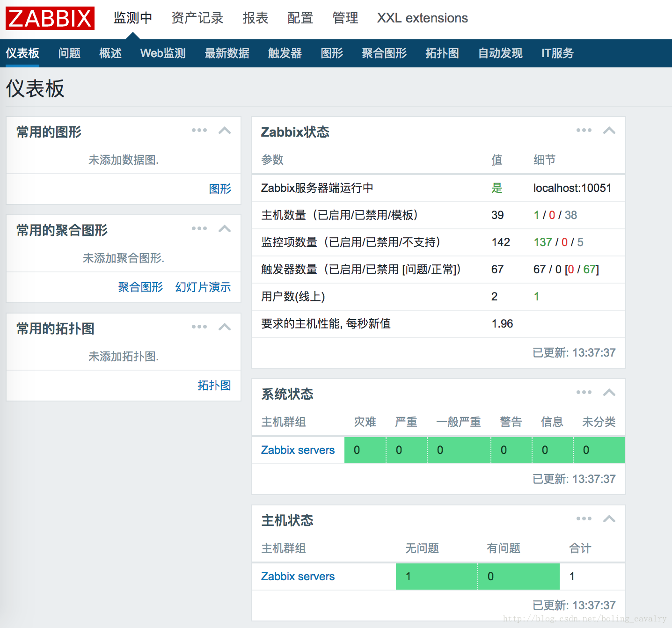Collapse the 常用的拓扑图 widget
Viewport: 672px width, 628px height.
click(x=225, y=327)
